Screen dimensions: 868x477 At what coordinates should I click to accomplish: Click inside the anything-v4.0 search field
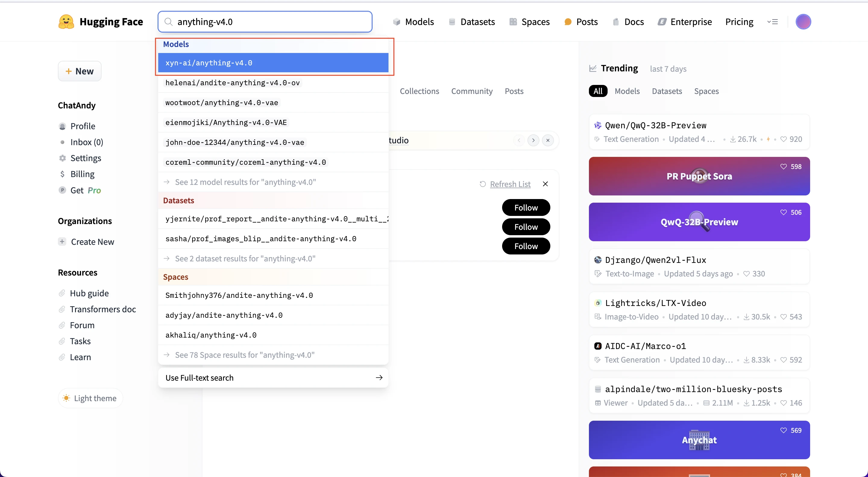(265, 22)
